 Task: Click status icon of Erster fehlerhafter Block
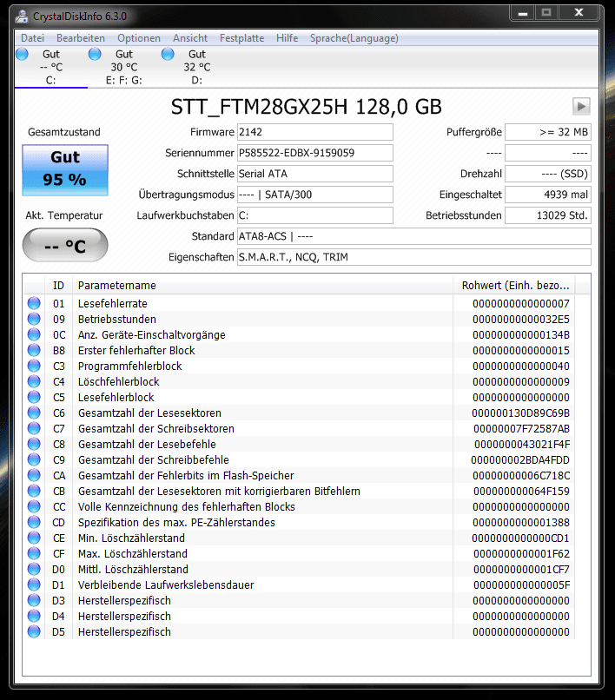[x=34, y=351]
